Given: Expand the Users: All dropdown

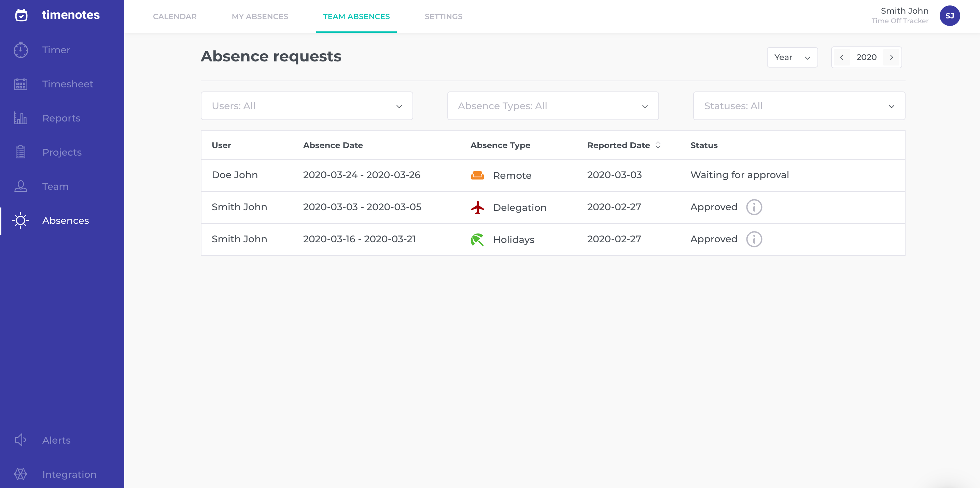Looking at the screenshot, I should [307, 106].
